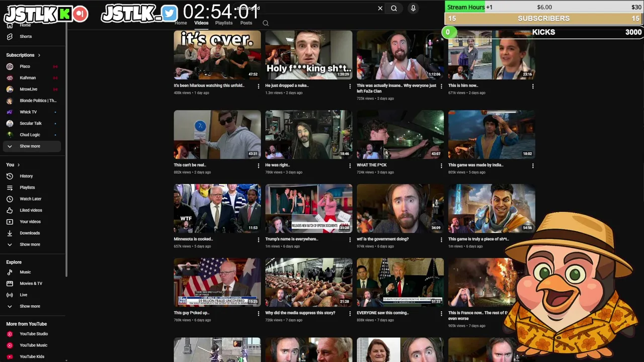
Task: Open video title 'Minnesota is cooked'
Action: pyautogui.click(x=193, y=239)
